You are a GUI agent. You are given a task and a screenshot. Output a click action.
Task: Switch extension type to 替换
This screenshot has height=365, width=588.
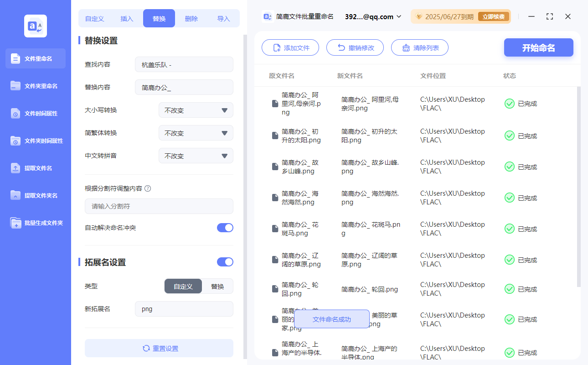click(217, 286)
